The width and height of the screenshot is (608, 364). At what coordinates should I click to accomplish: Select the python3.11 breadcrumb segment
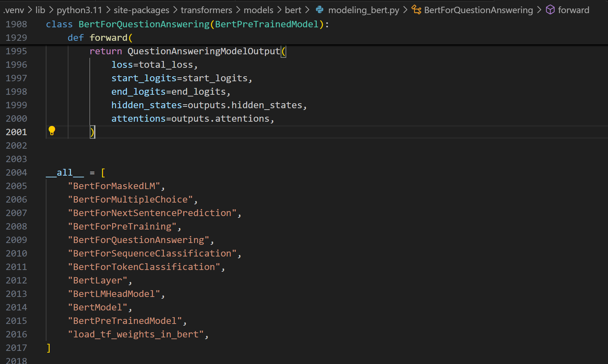pos(79,10)
